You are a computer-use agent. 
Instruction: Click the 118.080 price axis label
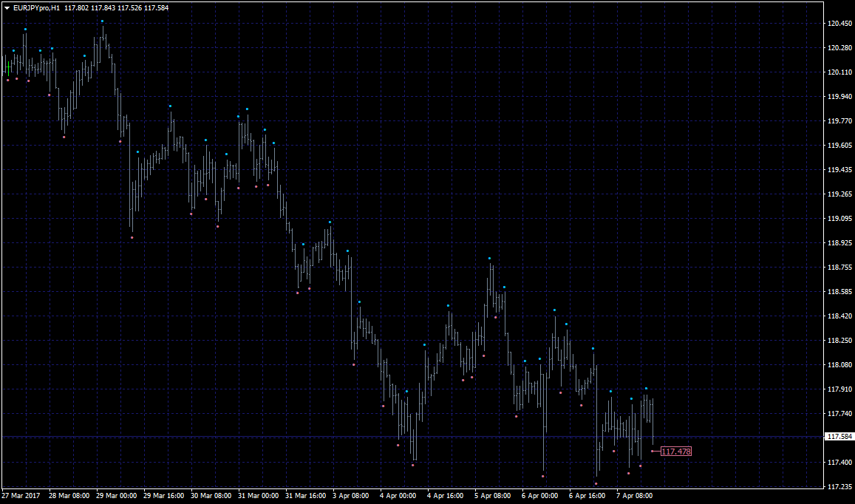(x=839, y=365)
